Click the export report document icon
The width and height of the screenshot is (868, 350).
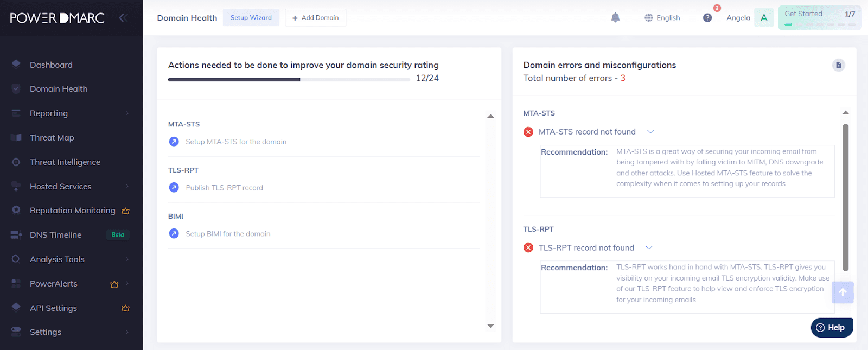point(838,65)
